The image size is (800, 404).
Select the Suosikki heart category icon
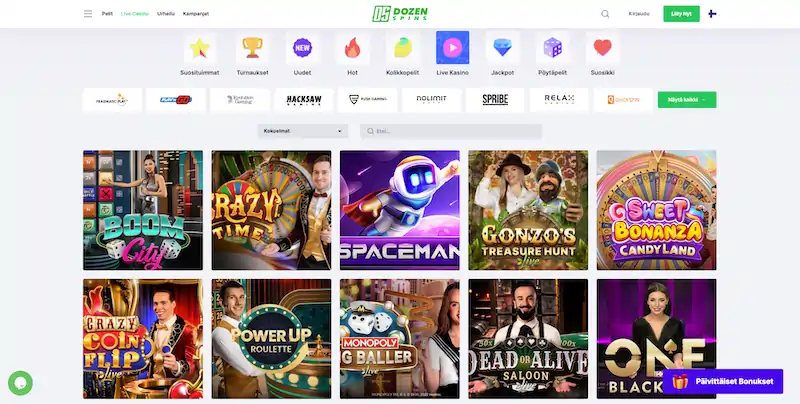click(603, 47)
